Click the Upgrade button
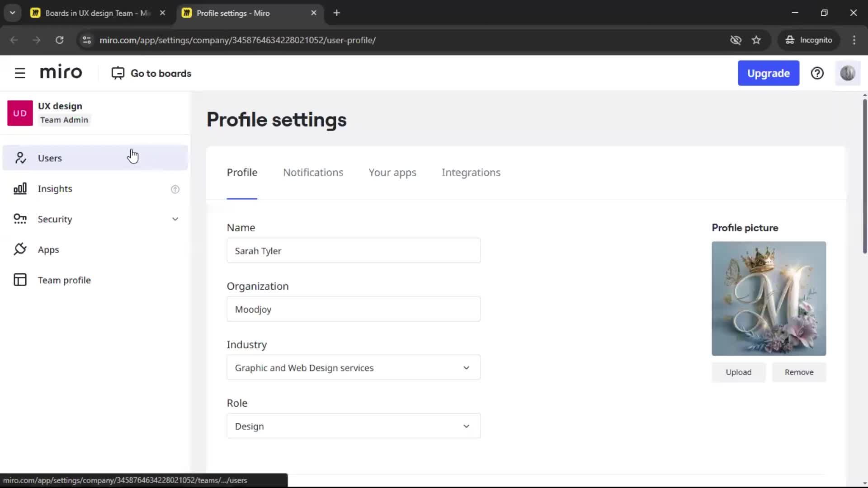Viewport: 868px width, 488px height. 768,73
